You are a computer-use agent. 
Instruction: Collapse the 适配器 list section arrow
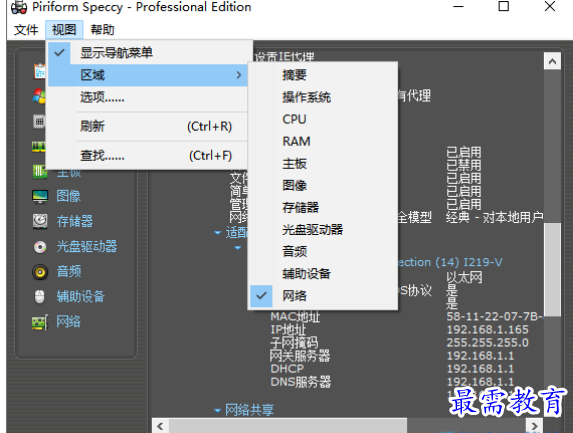click(217, 233)
